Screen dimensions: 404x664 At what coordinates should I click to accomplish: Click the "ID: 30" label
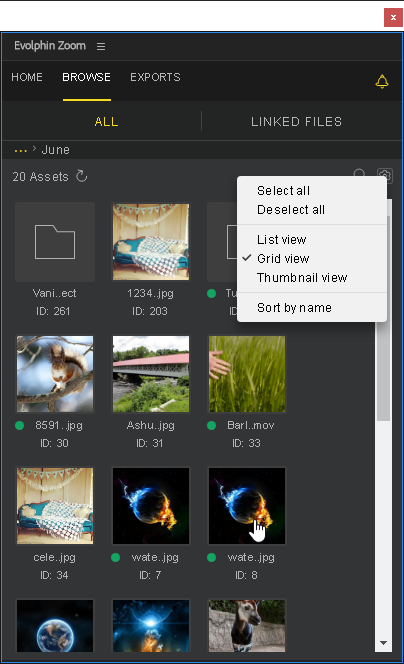point(54,443)
